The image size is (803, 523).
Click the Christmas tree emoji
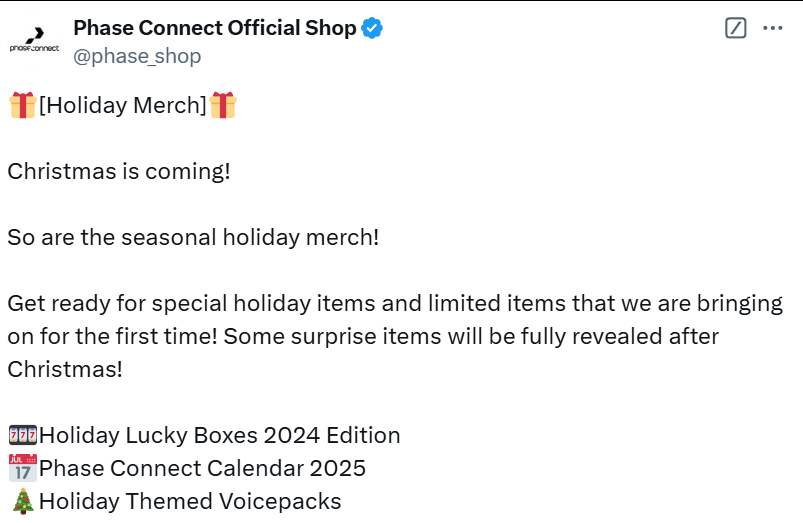pyautogui.click(x=23, y=501)
